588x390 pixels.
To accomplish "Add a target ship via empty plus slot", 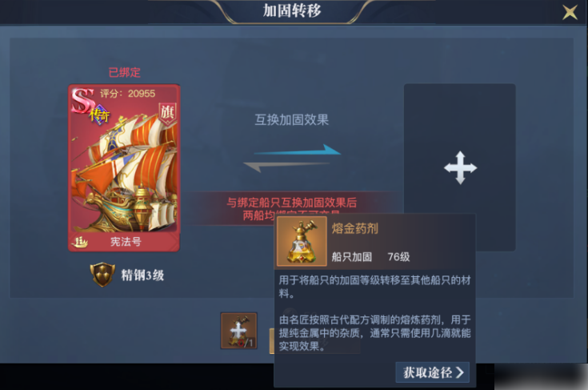I will point(460,167).
